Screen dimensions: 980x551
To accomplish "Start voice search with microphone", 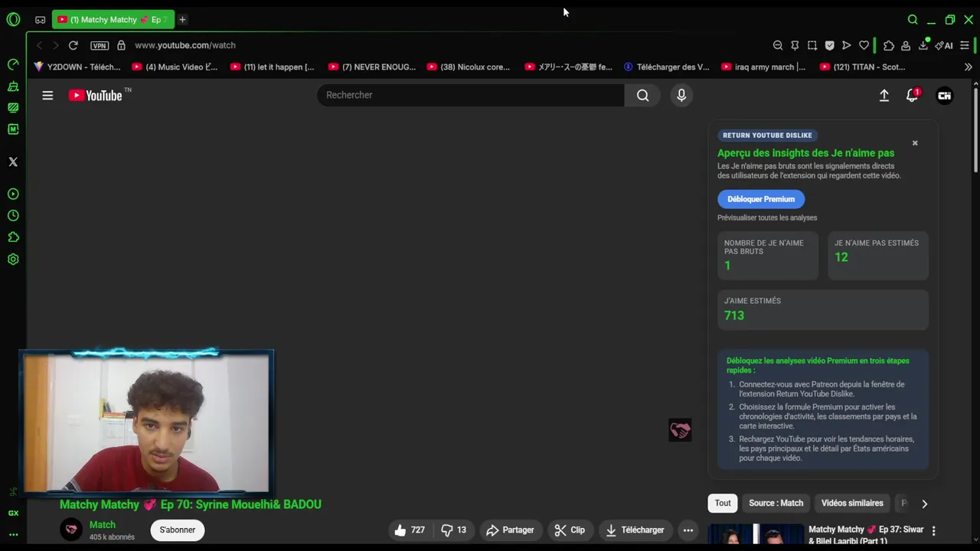I will [x=681, y=95].
